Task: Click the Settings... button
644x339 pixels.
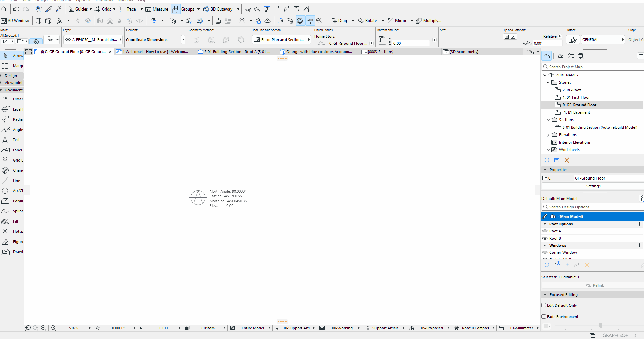Action: coord(594,186)
